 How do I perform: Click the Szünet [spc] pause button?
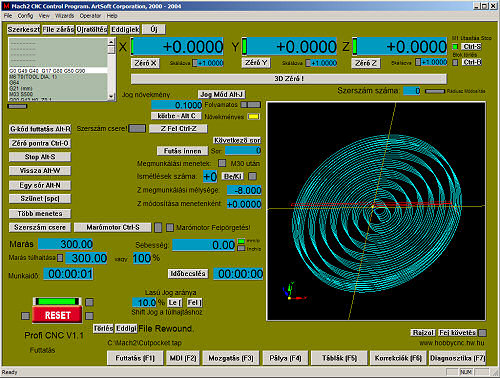(x=40, y=199)
